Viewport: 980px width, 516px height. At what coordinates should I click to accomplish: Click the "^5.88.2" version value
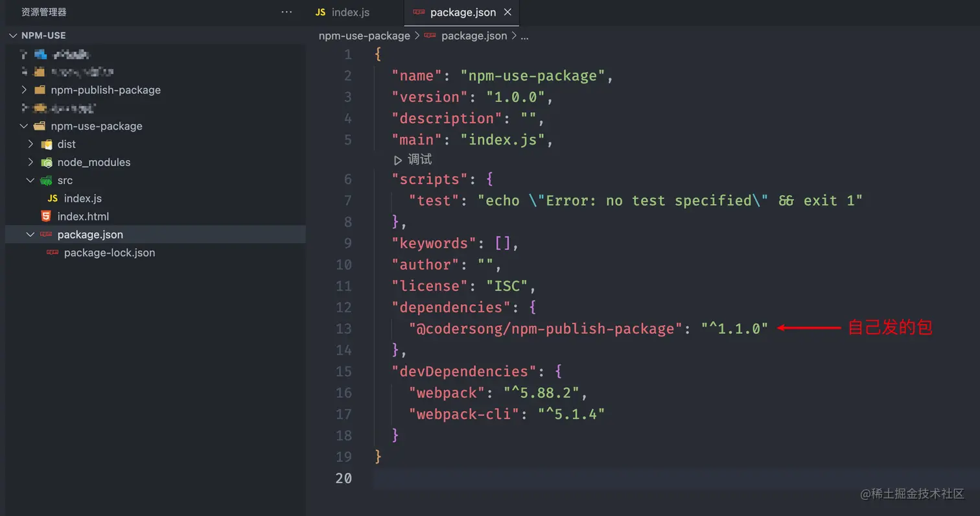[541, 393]
